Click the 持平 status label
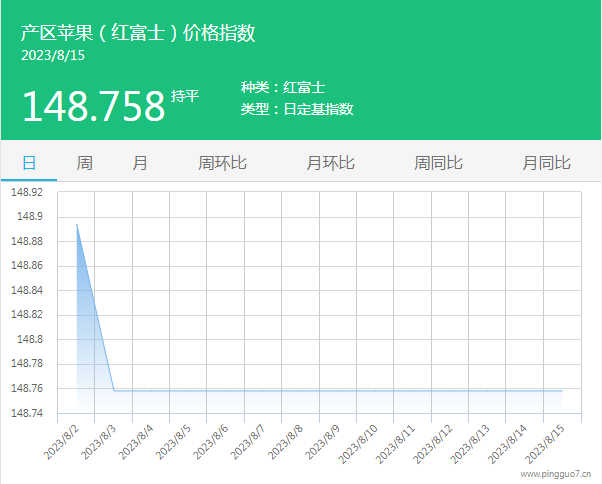The width and height of the screenshot is (602, 484). [x=185, y=96]
